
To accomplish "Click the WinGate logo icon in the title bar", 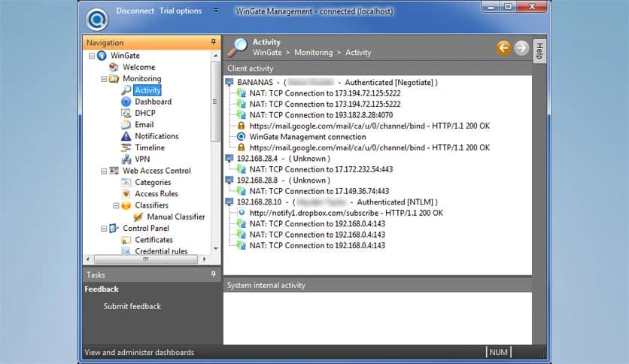I will (x=96, y=19).
